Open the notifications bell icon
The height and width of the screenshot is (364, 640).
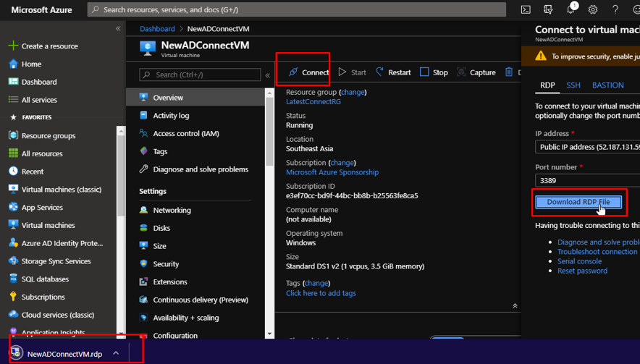coord(570,10)
